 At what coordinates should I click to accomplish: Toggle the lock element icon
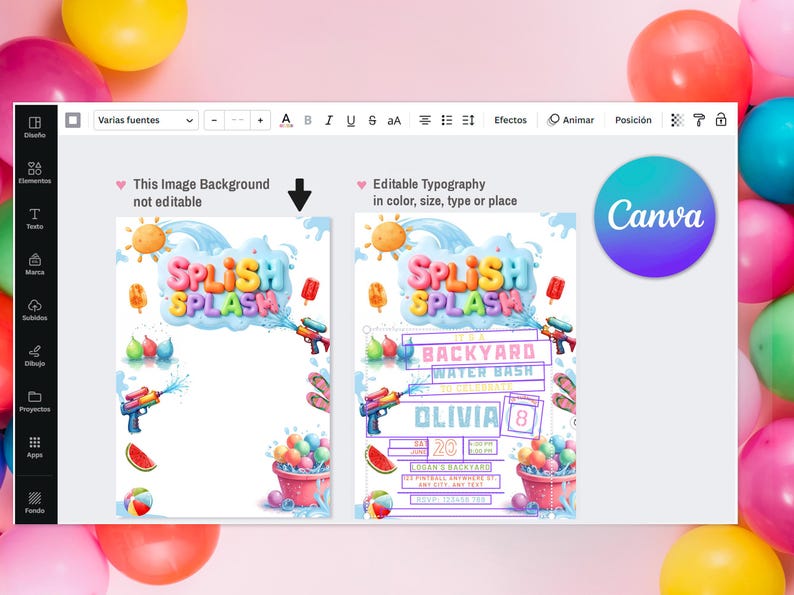[x=721, y=120]
